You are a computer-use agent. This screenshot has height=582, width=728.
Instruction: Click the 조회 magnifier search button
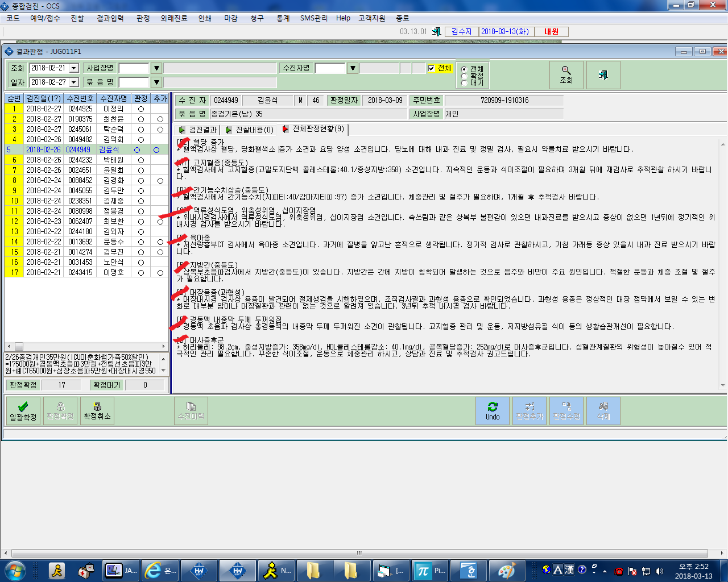(x=566, y=74)
